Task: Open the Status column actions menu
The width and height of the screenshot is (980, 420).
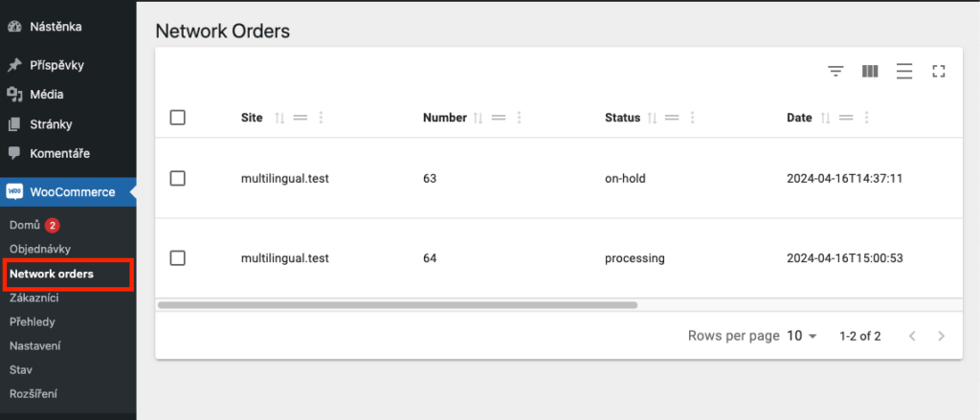Action: point(693,118)
